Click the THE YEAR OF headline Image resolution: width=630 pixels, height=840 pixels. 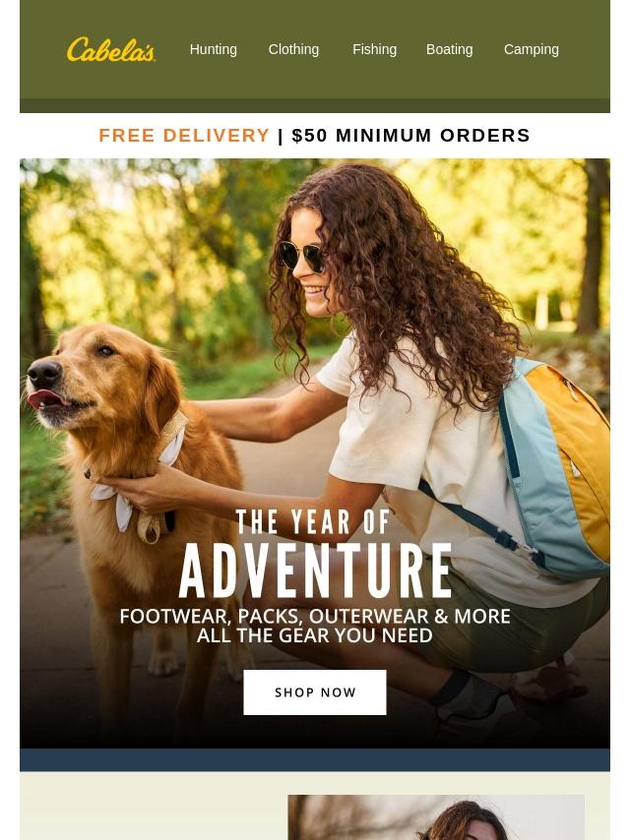[313, 521]
